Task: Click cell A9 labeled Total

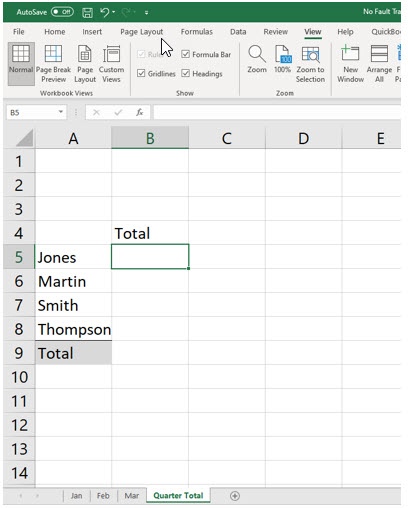Action: pyautogui.click(x=73, y=353)
